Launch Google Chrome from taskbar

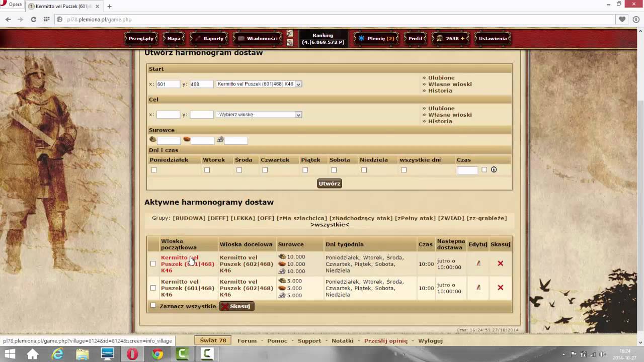point(157,354)
